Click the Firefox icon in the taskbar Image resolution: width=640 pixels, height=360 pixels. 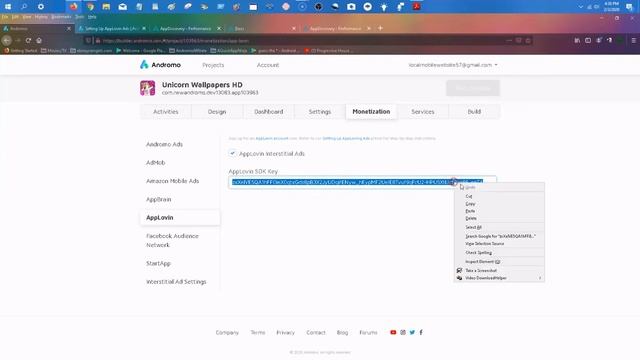coord(73,7)
